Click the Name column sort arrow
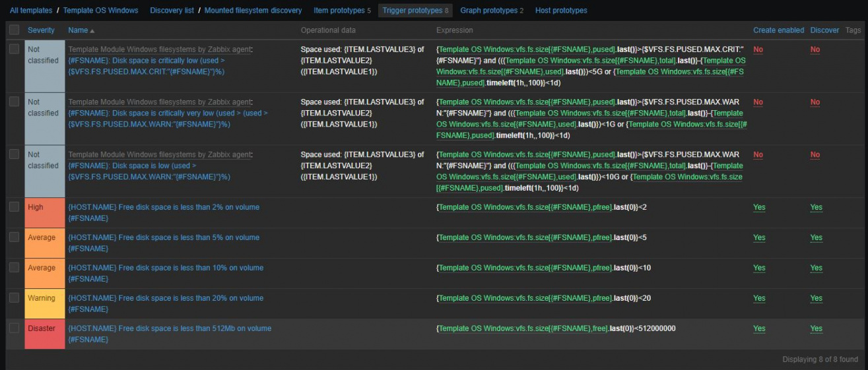This screenshot has width=868, height=370. (x=92, y=31)
